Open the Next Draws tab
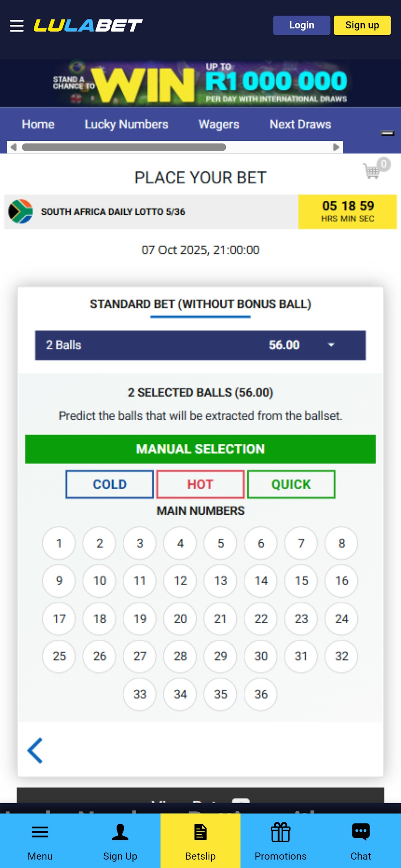Screen dimensions: 401x868 [300, 124]
